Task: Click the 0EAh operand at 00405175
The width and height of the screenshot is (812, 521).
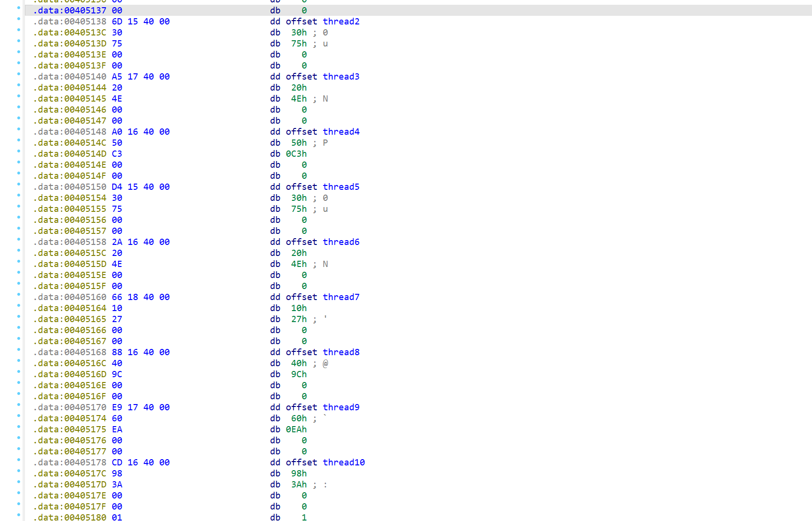Action: 296,429
